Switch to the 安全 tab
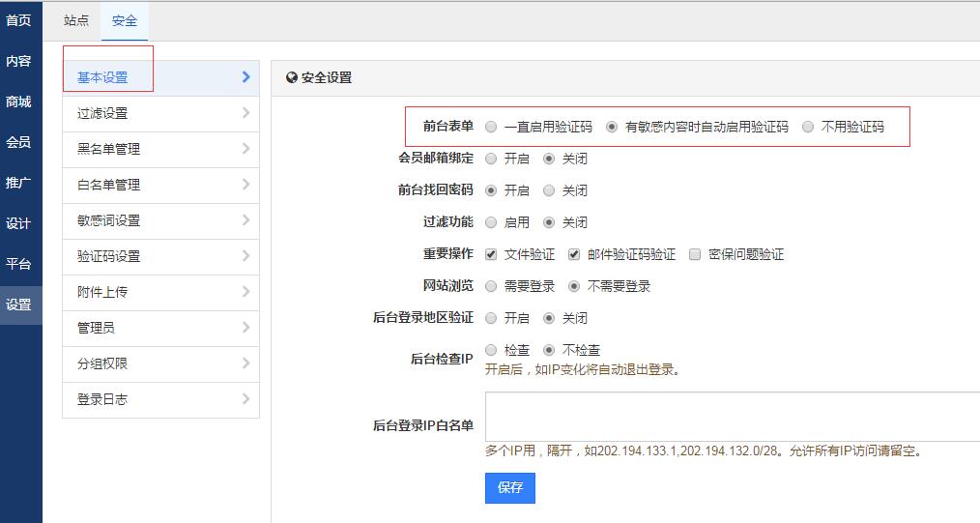Viewport: 980px width, 523px height. click(x=125, y=20)
